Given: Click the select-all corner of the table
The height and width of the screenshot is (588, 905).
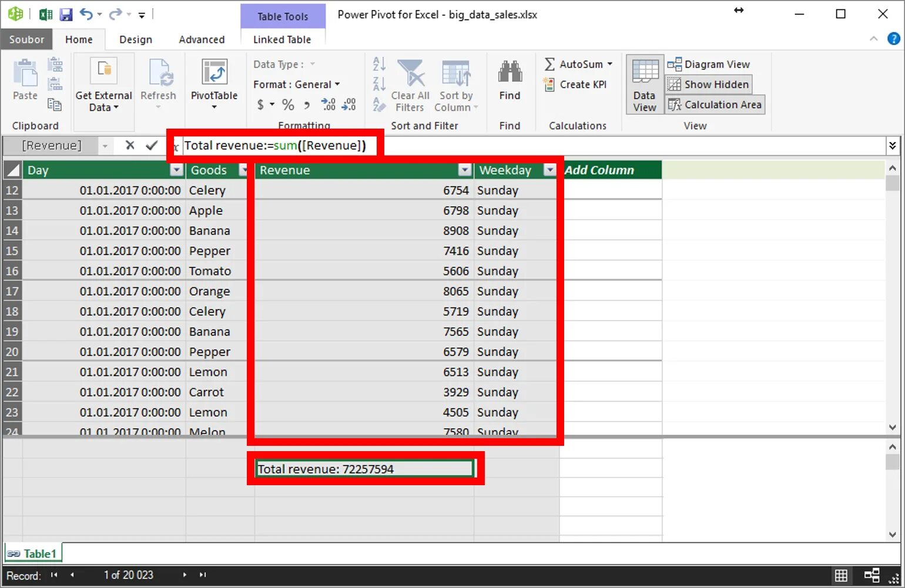Looking at the screenshot, I should (12, 170).
